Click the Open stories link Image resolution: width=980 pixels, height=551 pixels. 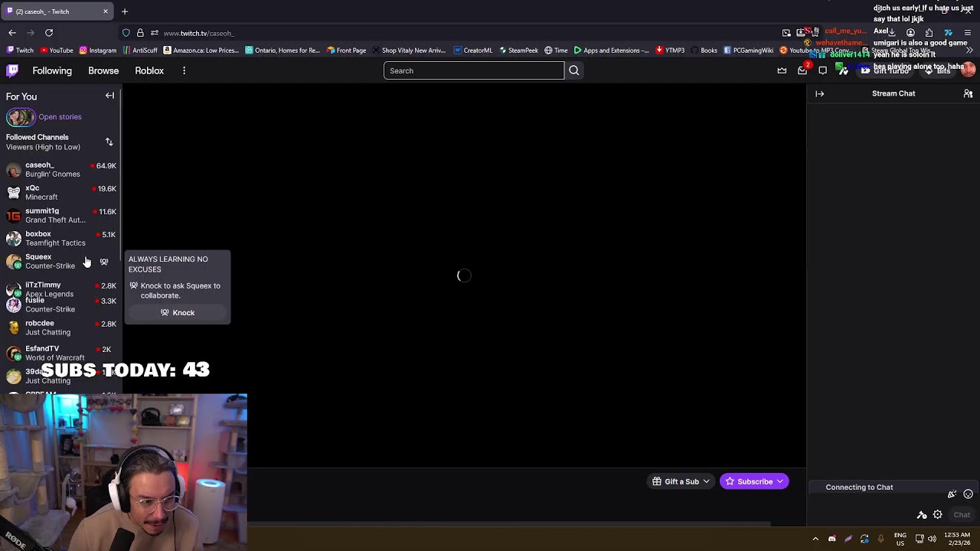pos(60,117)
